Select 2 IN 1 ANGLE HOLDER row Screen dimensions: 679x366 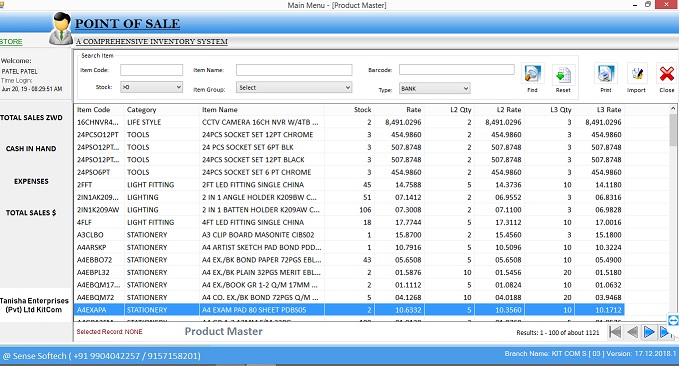click(349, 197)
